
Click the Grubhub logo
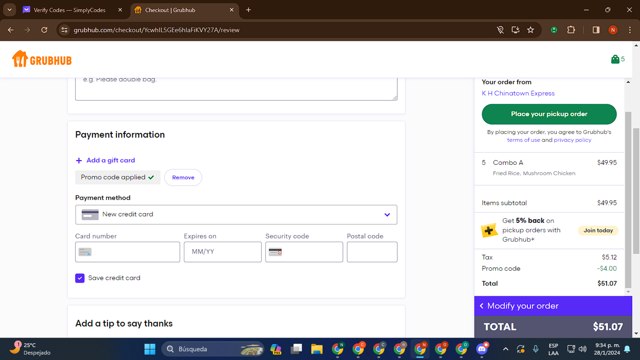point(42,60)
